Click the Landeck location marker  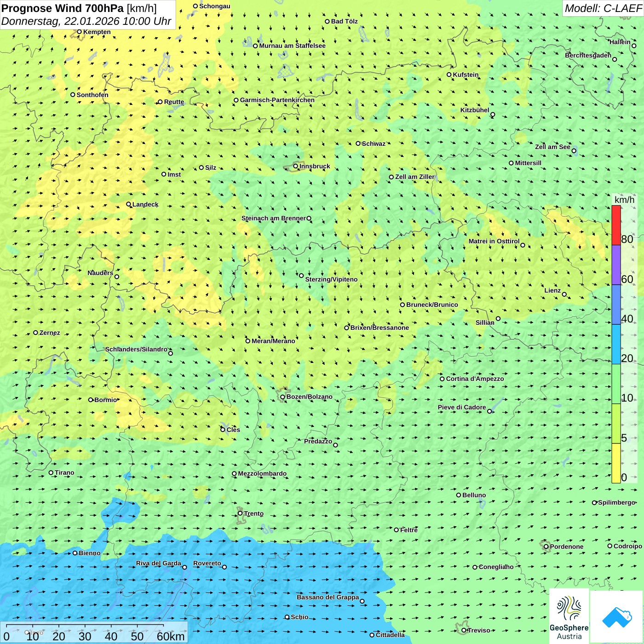pyautogui.click(x=129, y=204)
